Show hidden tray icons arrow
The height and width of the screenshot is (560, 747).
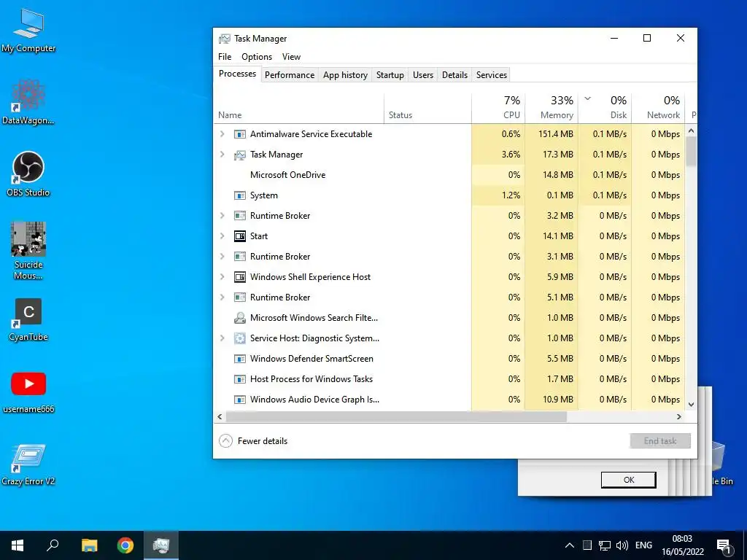(569, 545)
